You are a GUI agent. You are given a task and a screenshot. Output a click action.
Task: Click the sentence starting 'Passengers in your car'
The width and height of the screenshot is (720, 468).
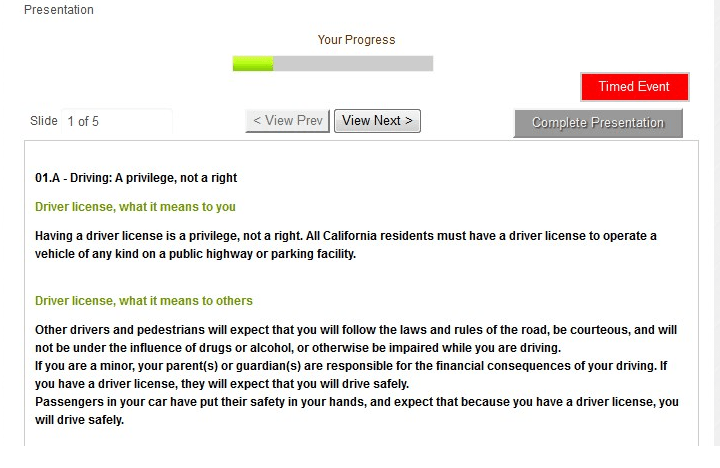357,411
